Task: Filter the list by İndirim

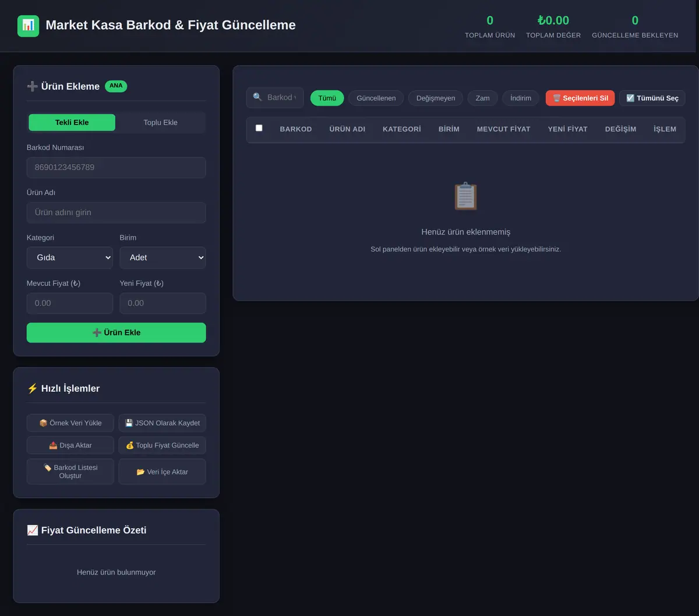Action: [521, 98]
